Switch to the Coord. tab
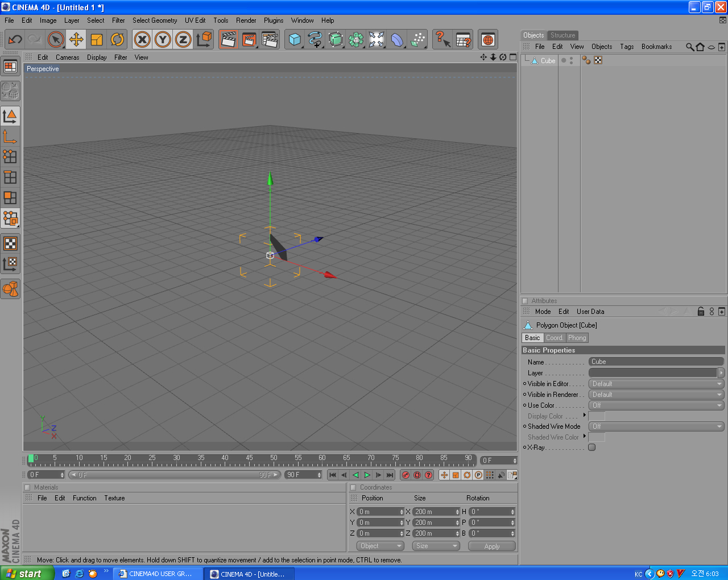Viewport: 728px width, 580px height. (555, 338)
